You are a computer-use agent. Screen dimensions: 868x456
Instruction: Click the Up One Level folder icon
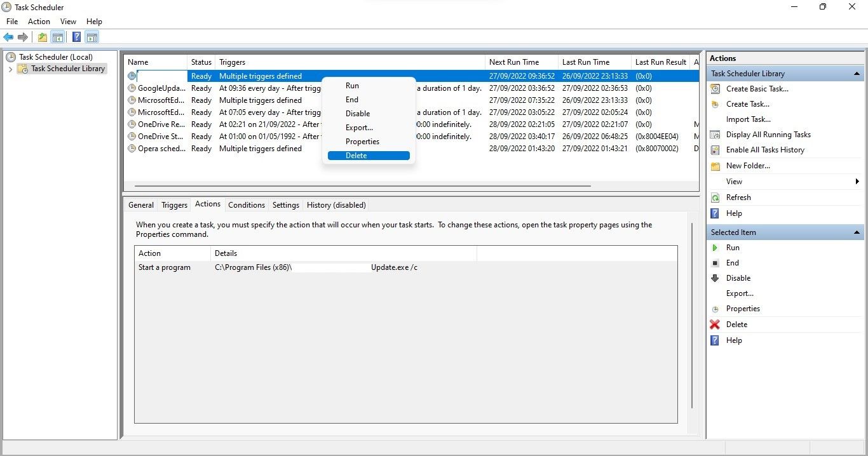point(42,37)
